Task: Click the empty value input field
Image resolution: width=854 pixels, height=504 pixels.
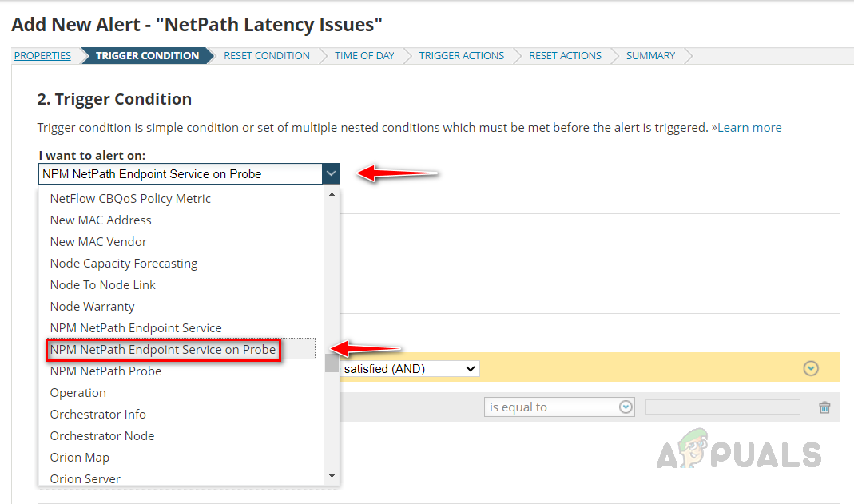Action: coord(723,407)
